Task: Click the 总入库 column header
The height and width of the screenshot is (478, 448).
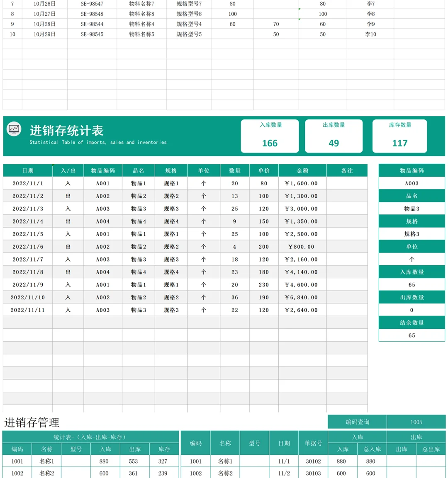Action: pyautogui.click(x=372, y=449)
